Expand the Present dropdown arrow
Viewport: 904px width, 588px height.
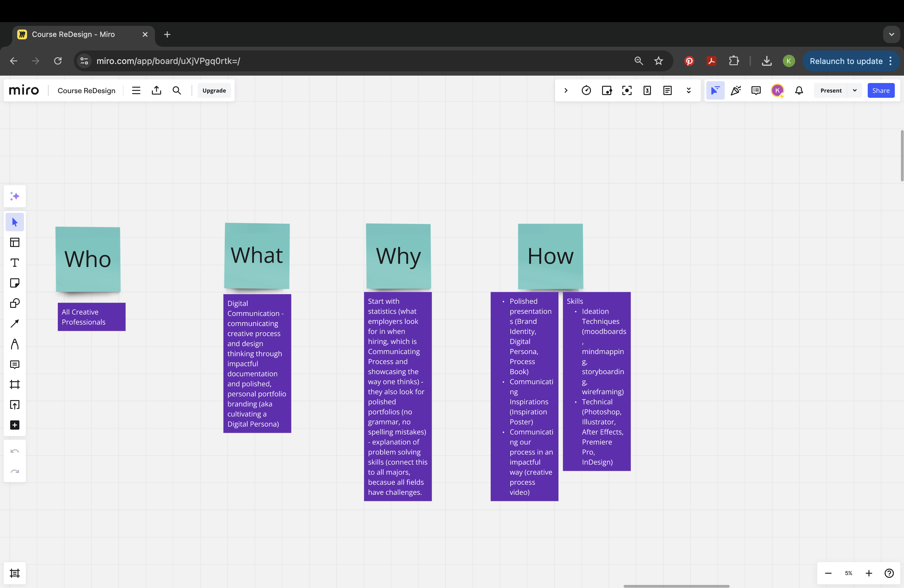coord(854,90)
